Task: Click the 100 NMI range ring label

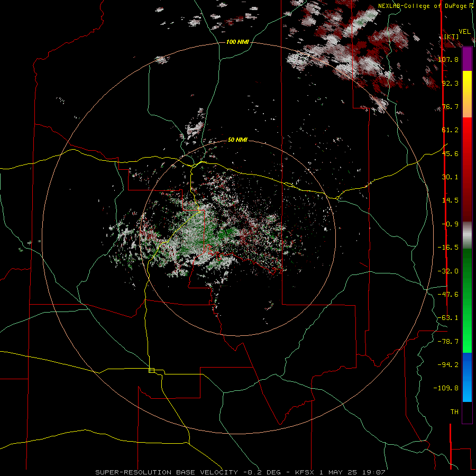Action: point(237,42)
